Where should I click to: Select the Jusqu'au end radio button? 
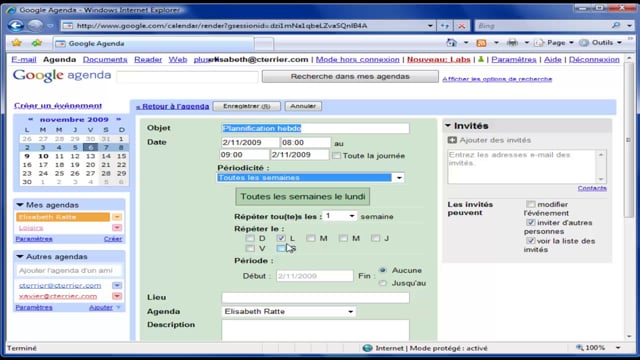[383, 283]
